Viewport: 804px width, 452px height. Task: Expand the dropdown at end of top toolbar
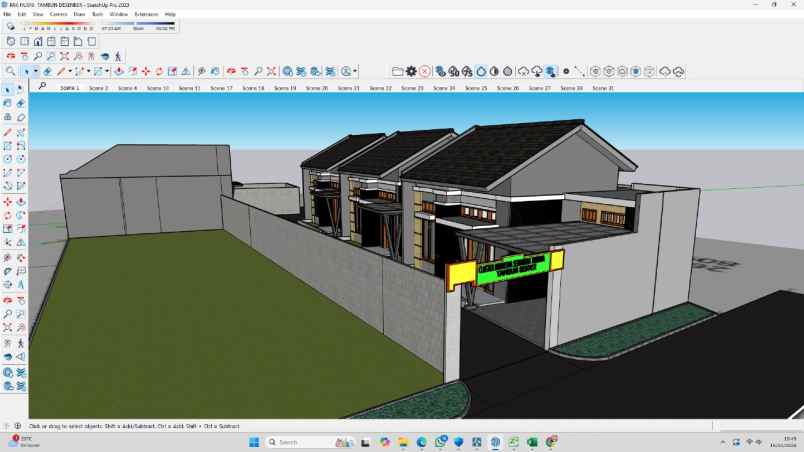(355, 72)
